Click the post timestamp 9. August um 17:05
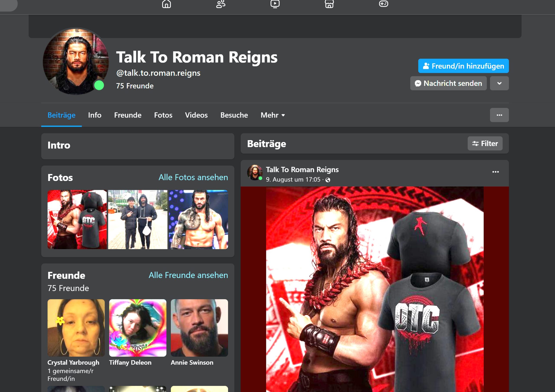The width and height of the screenshot is (555, 392). (293, 180)
